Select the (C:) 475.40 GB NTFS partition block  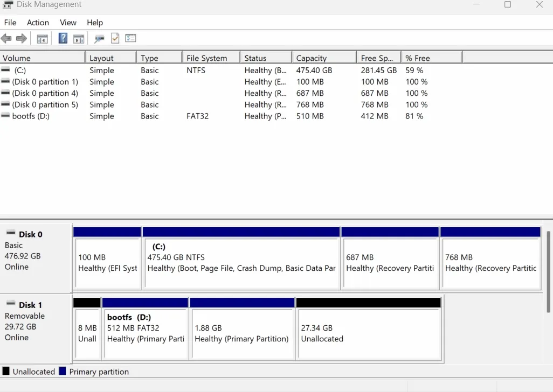coord(241,259)
